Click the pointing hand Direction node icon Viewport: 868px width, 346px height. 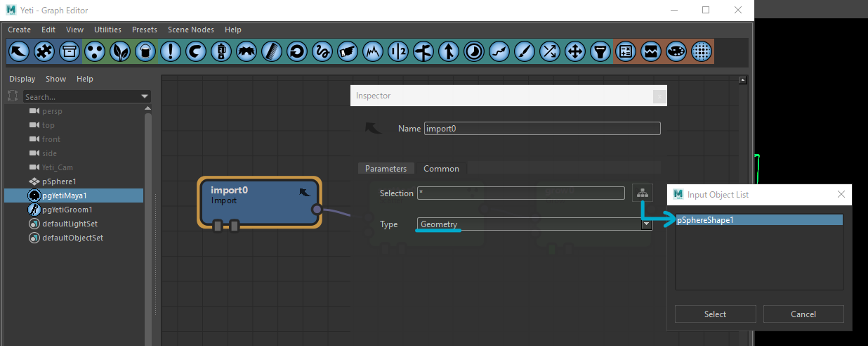pyautogui.click(x=348, y=51)
